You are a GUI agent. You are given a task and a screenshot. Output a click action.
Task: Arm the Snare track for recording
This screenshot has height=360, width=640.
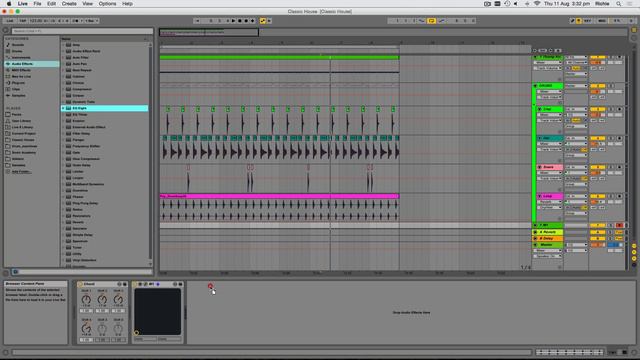619,167
